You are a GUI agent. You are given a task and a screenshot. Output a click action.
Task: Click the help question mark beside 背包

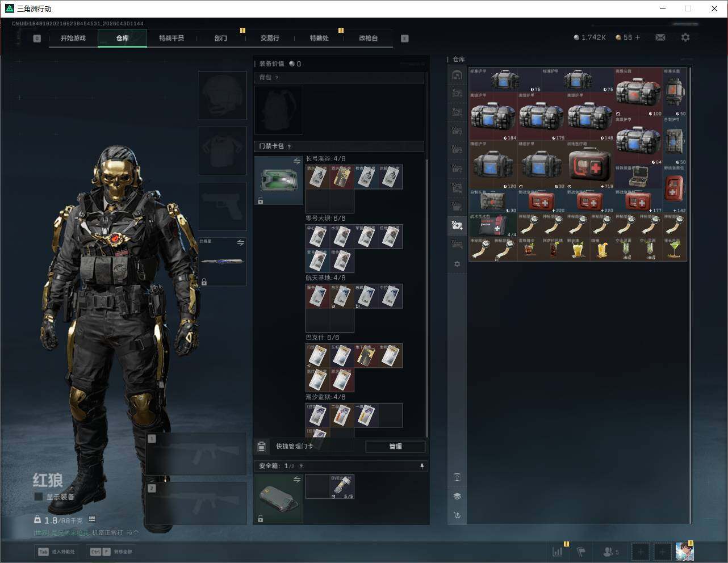click(x=277, y=78)
